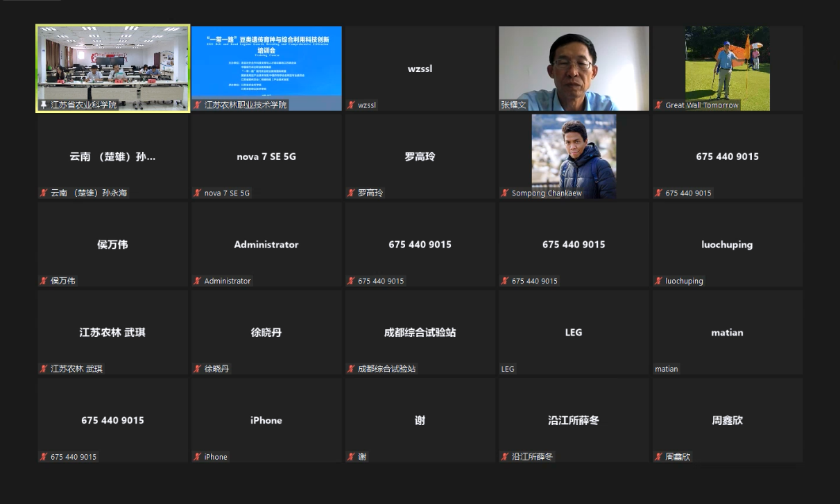This screenshot has width=840, height=504.
Task: Click muted mic icon beside nova 7 SE 5G
Action: tap(198, 193)
